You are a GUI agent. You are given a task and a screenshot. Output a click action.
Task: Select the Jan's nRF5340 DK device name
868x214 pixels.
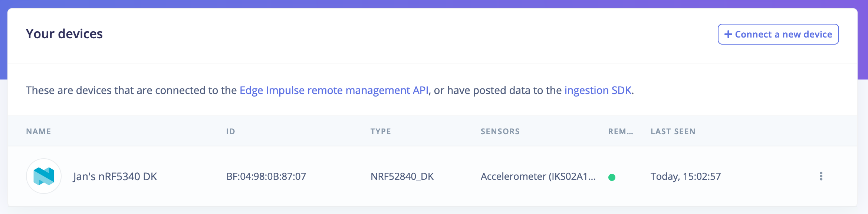[115, 176]
